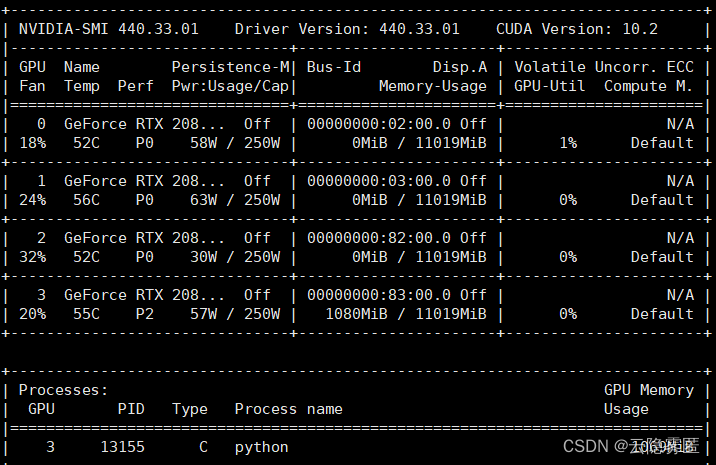Click the 55C temperature value

(x=86, y=314)
